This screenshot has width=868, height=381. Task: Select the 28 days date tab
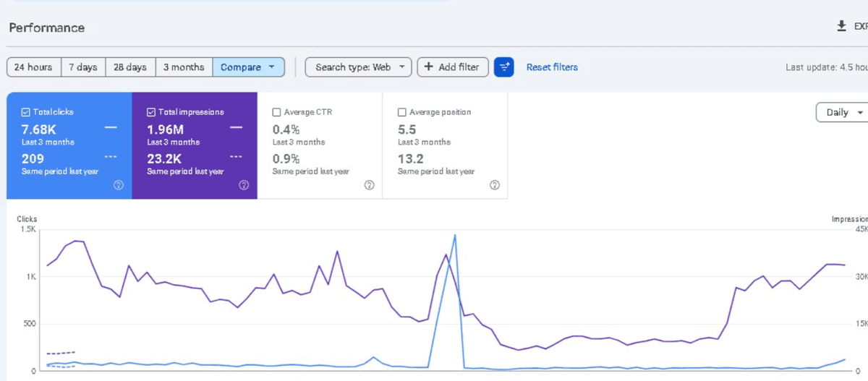(x=130, y=67)
